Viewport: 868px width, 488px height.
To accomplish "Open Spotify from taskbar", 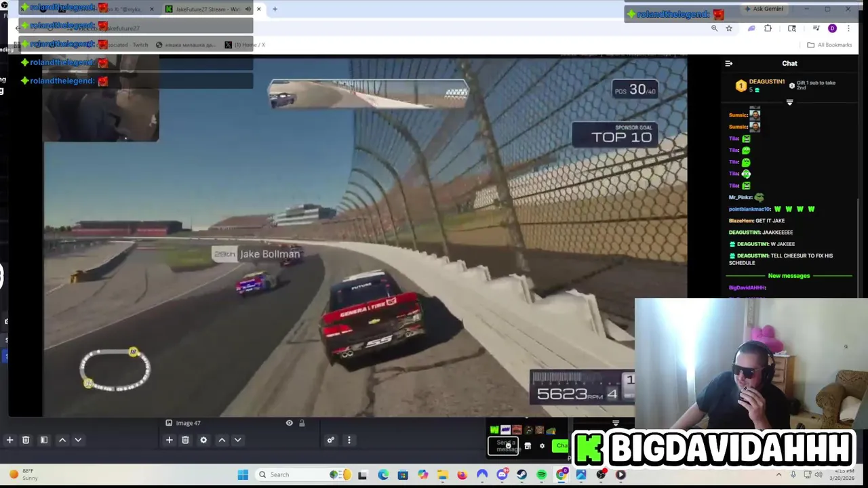I will tap(541, 474).
